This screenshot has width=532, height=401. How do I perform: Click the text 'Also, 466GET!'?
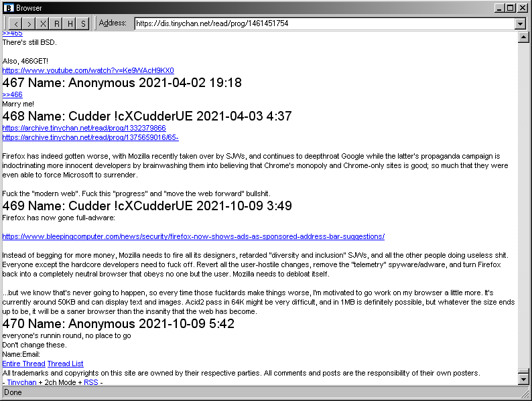[25, 61]
